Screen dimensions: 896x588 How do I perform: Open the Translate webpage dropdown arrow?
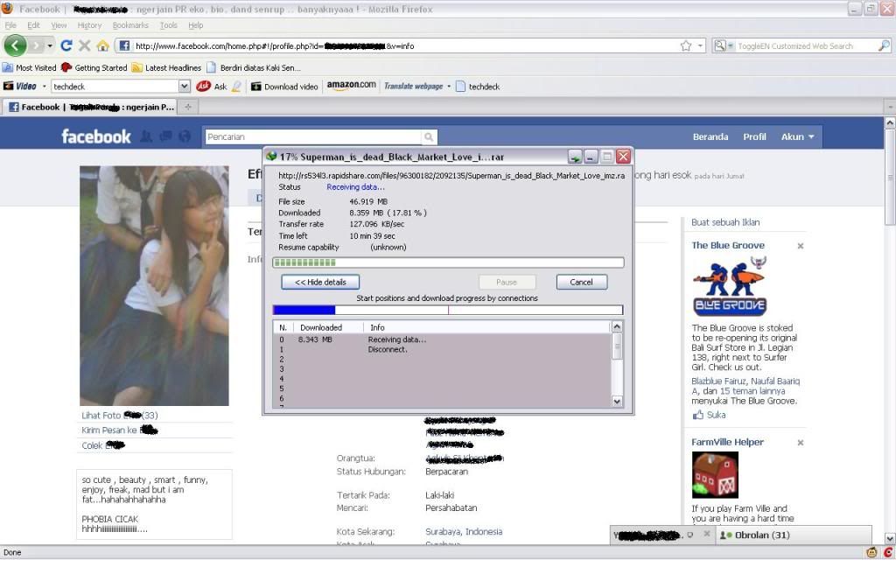point(449,87)
